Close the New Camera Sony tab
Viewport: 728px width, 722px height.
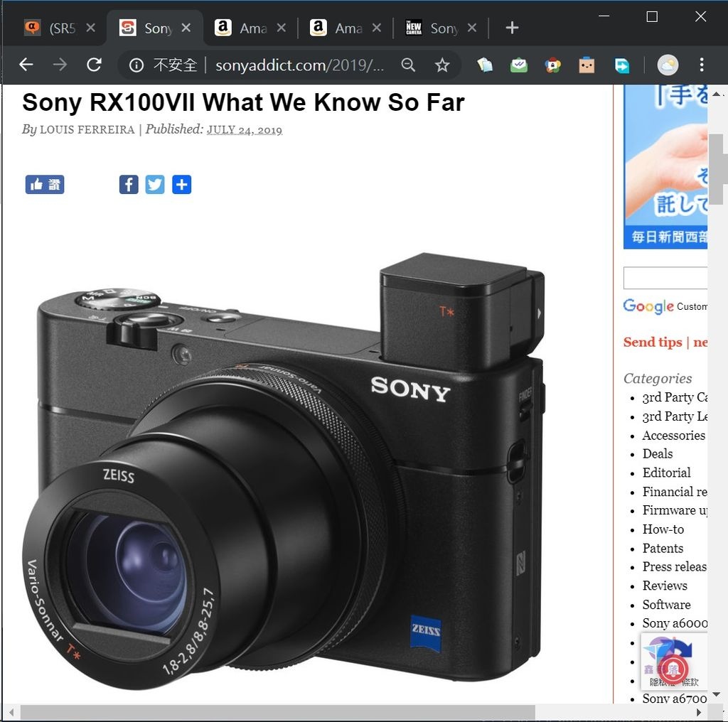(472, 28)
